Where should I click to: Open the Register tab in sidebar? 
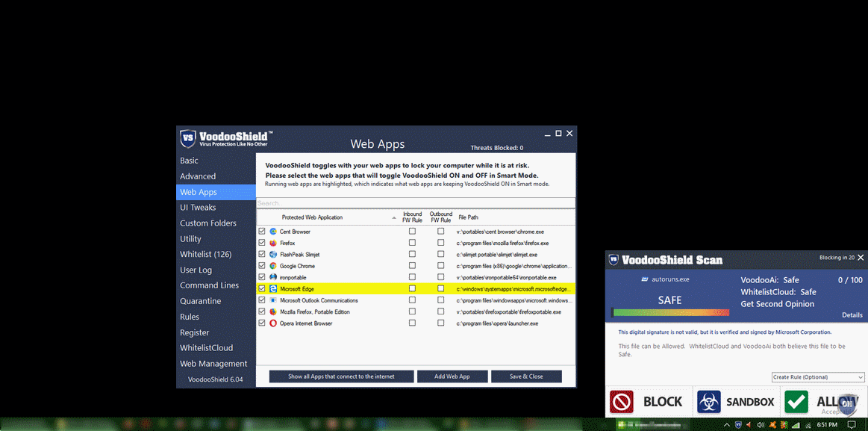pos(194,332)
